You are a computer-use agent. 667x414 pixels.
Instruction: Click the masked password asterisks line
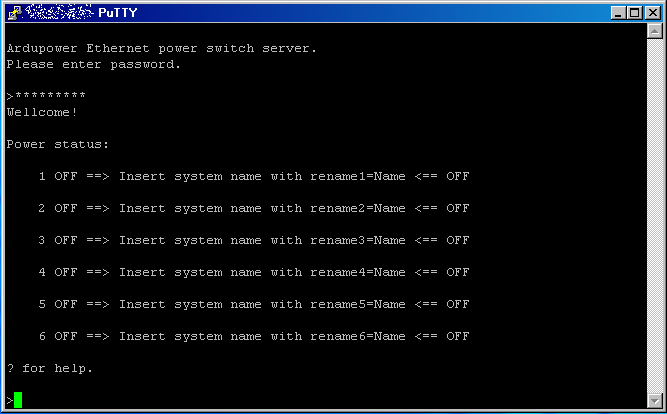46,96
